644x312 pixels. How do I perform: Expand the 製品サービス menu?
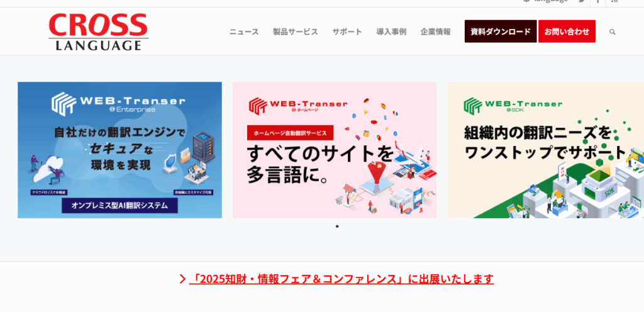(296, 31)
